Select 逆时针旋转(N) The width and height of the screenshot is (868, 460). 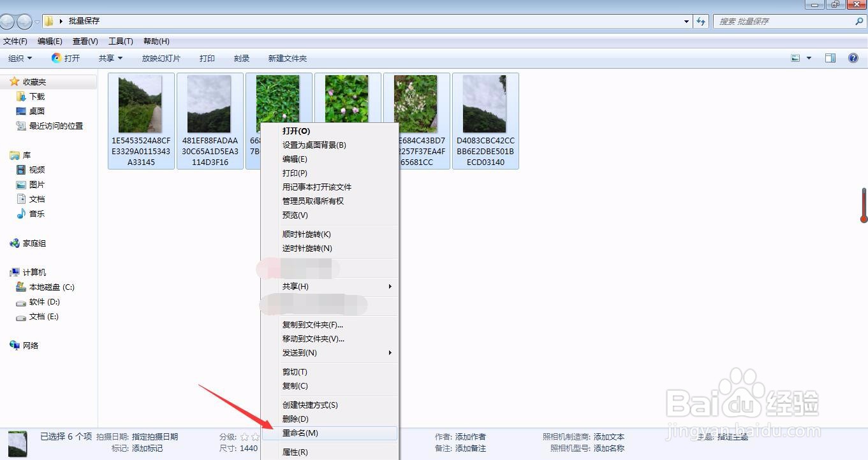pos(330,248)
